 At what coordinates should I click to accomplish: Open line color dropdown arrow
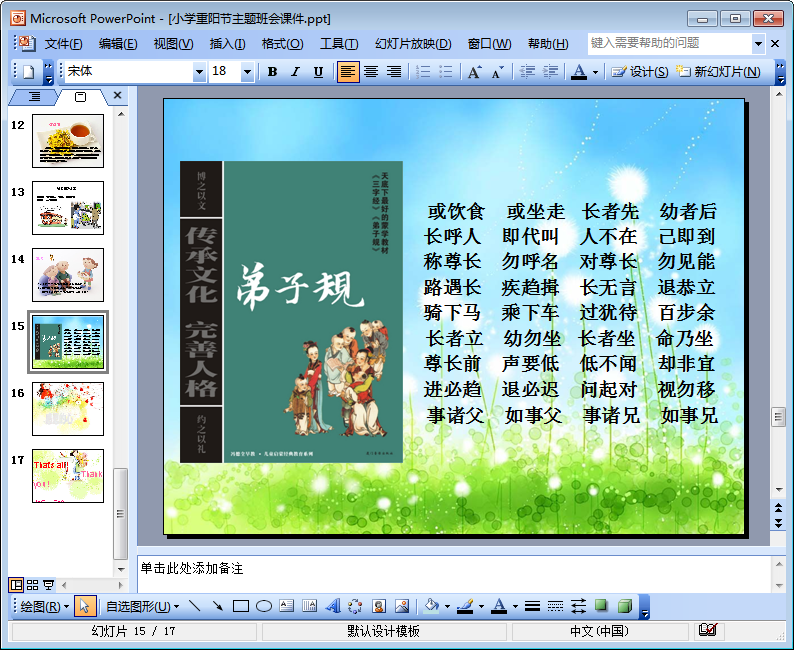(481, 606)
